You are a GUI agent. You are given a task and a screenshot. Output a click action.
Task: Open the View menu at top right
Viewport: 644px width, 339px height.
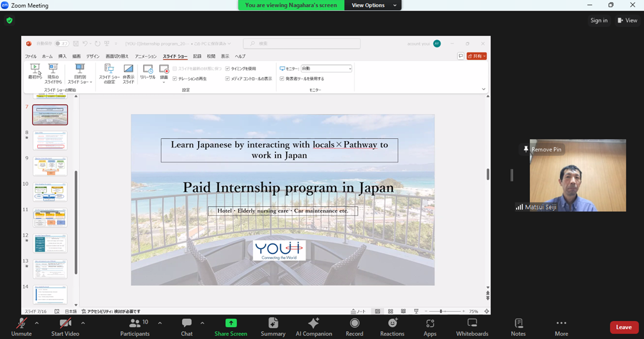point(627,20)
